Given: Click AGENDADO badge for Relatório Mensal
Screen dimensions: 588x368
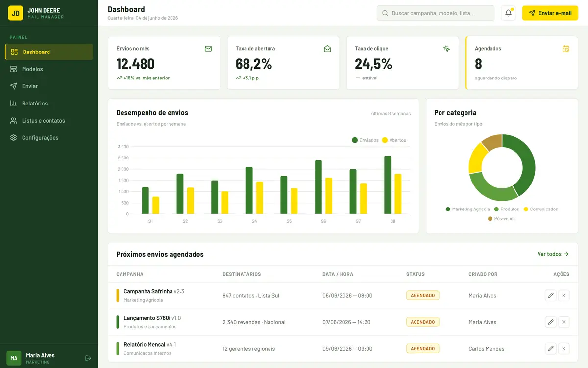Looking at the screenshot, I should (423, 349).
